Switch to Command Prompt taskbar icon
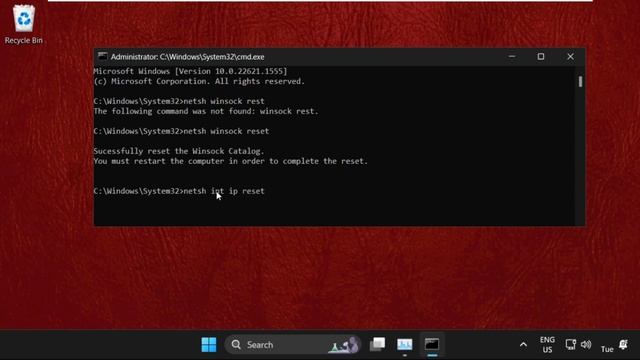Screen dimensions: 640x360 432,344
